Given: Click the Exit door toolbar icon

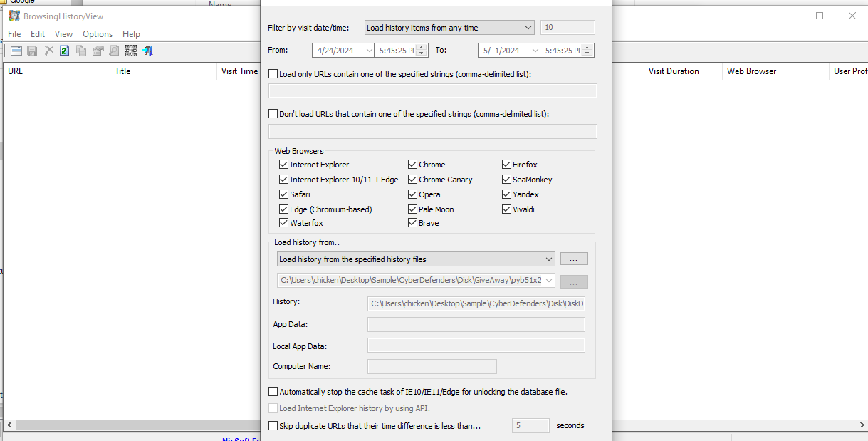Looking at the screenshot, I should 147,51.
